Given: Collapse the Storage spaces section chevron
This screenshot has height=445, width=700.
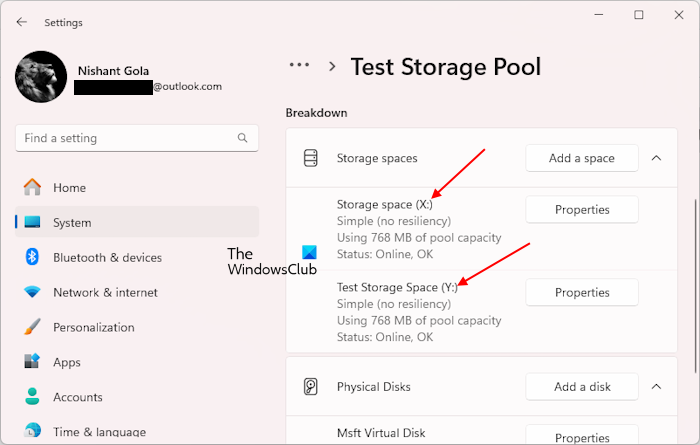Looking at the screenshot, I should tap(657, 158).
